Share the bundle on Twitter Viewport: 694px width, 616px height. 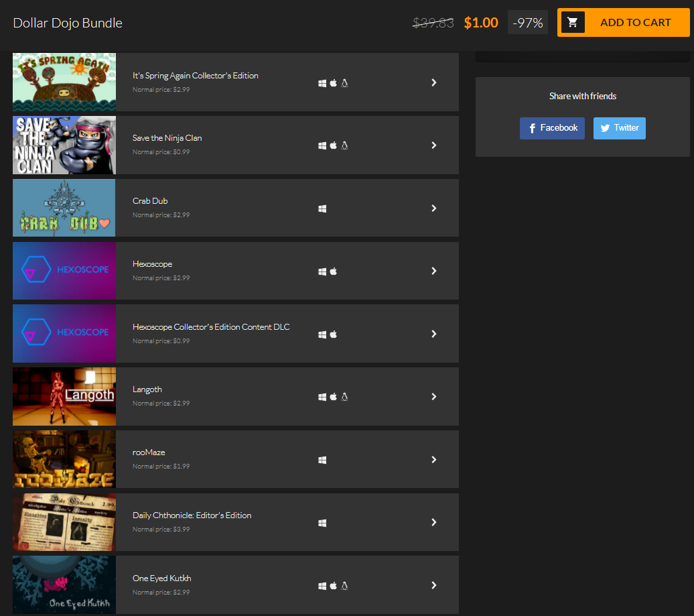click(x=619, y=128)
